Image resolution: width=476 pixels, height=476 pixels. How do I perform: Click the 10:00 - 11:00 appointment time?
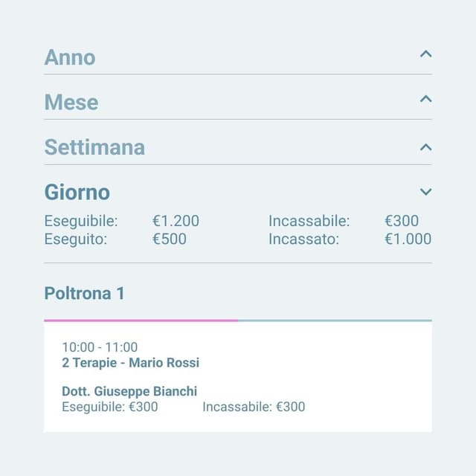click(x=100, y=347)
